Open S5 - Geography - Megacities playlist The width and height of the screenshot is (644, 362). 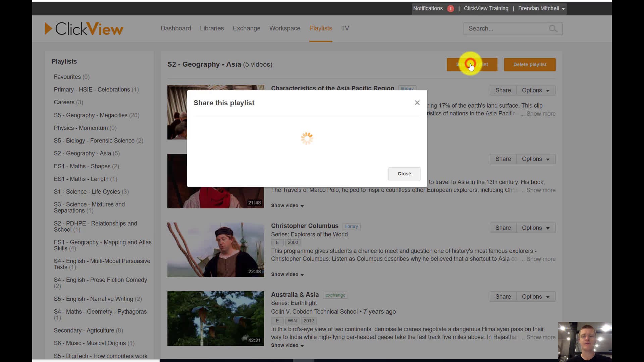(x=96, y=115)
